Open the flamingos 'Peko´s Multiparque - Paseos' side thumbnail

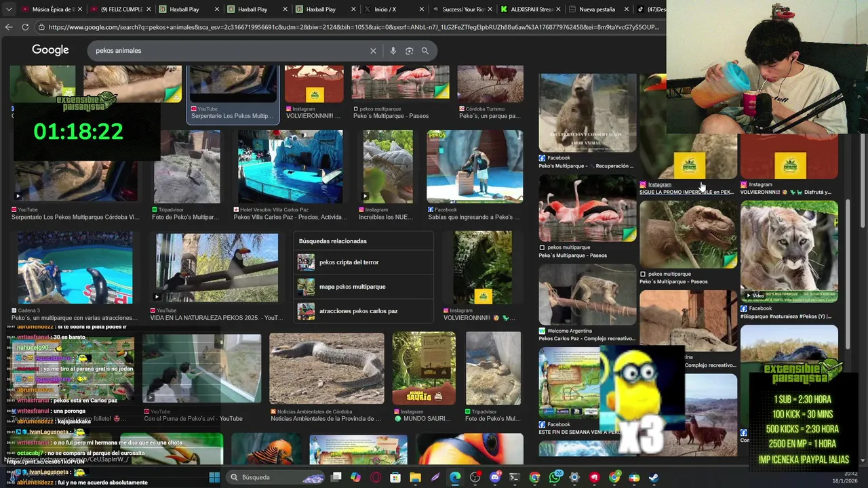click(x=588, y=209)
